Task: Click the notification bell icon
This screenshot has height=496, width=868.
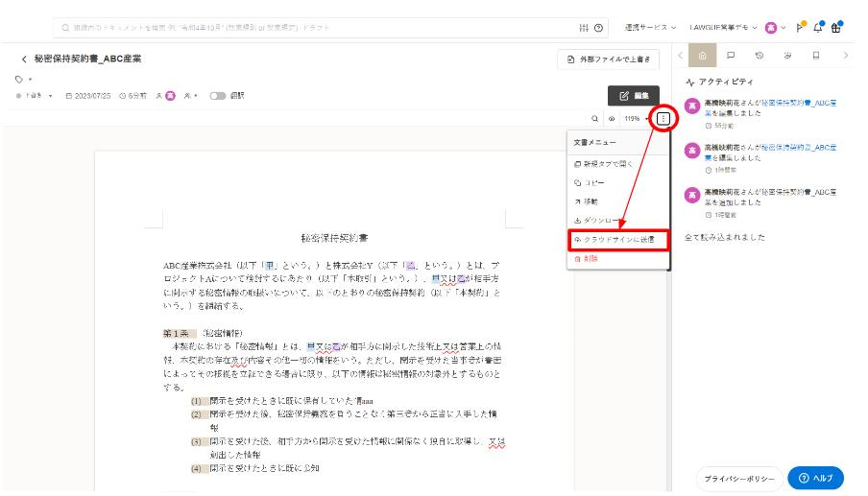Action: pyautogui.click(x=815, y=28)
